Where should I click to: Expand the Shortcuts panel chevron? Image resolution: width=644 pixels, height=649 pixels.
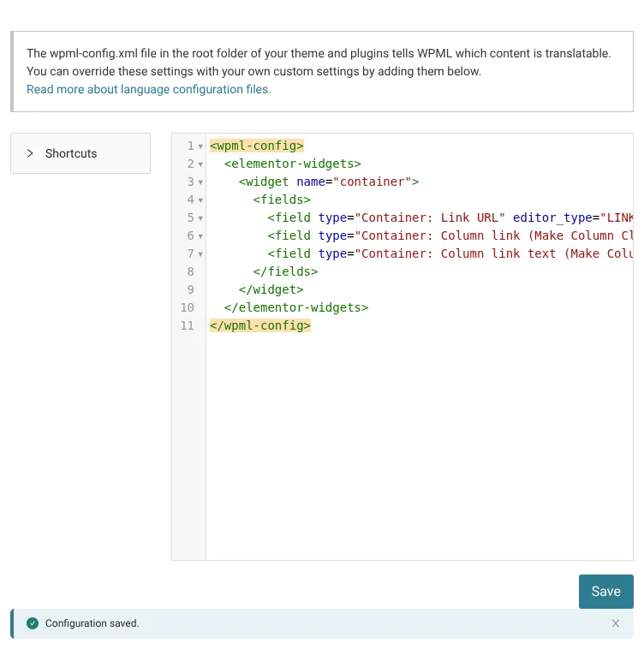[x=30, y=153]
